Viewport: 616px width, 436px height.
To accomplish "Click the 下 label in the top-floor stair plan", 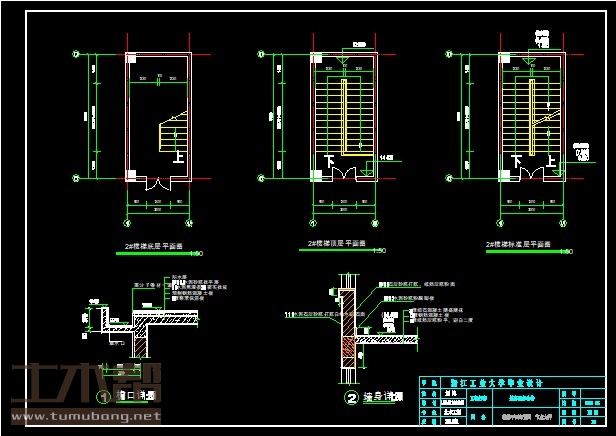I will [x=328, y=158].
